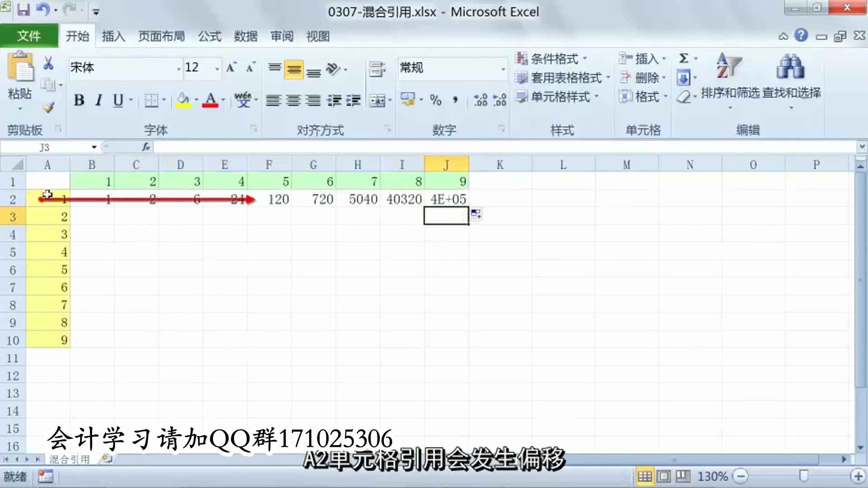Click the Excel help question mark
The width and height of the screenshot is (868, 488).
coord(801,36)
